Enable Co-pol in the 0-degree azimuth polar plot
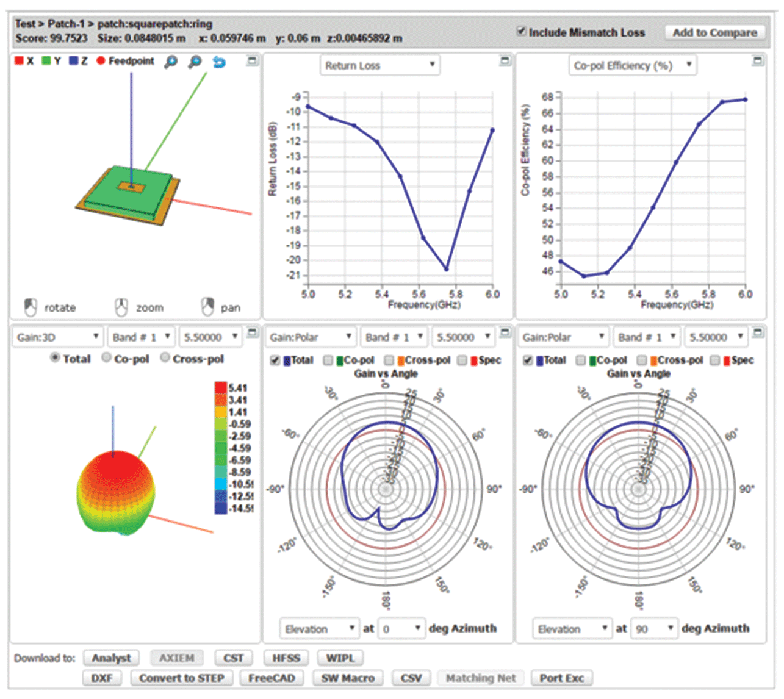 pyautogui.click(x=327, y=360)
